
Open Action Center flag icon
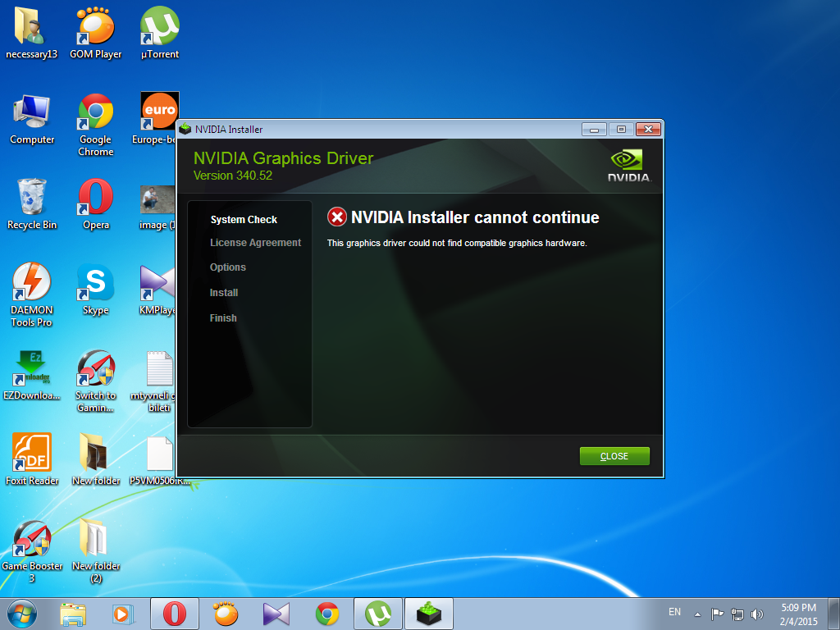click(x=717, y=614)
